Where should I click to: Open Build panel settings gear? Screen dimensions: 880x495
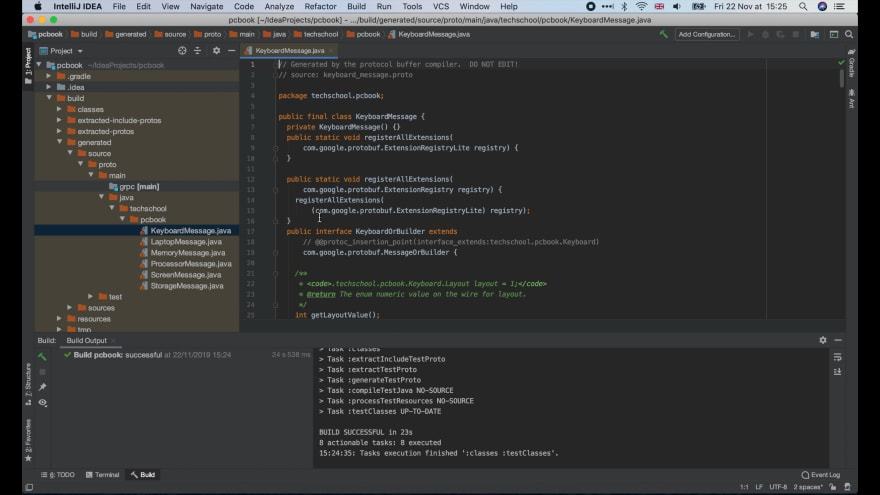823,340
